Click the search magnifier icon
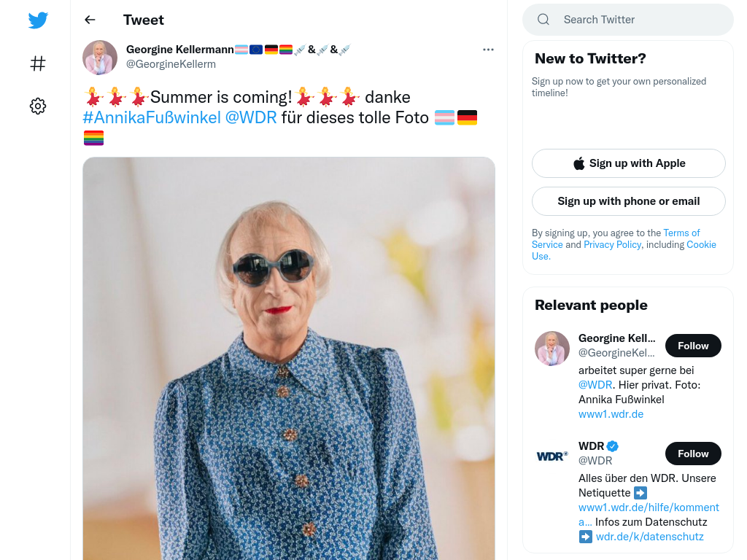The width and height of the screenshot is (747, 560). [x=543, y=20]
